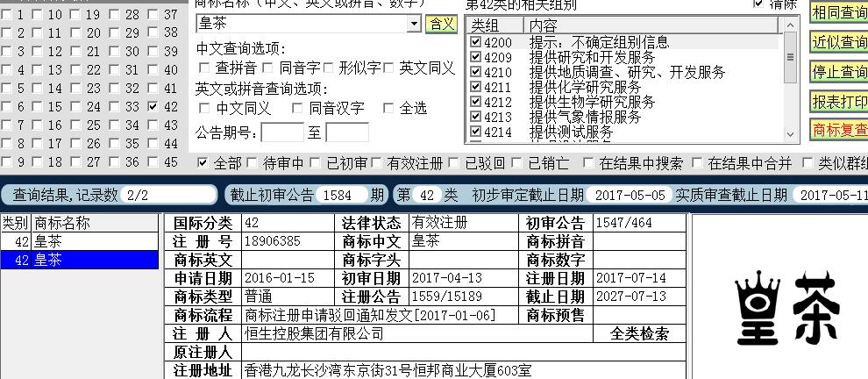
Task: Enable the 英文同义 option
Action: click(x=388, y=68)
